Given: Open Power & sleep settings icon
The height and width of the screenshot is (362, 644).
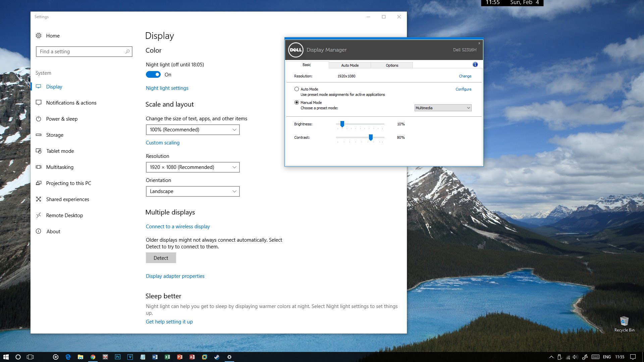Looking at the screenshot, I should point(39,118).
